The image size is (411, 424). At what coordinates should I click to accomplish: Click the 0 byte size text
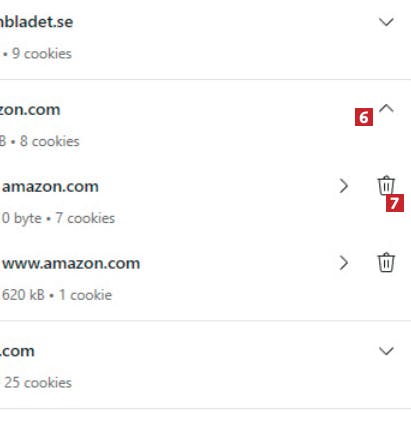coord(22,218)
